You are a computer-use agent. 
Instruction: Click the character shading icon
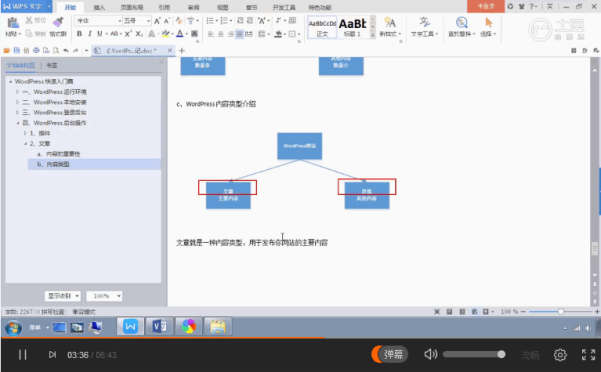coord(195,34)
